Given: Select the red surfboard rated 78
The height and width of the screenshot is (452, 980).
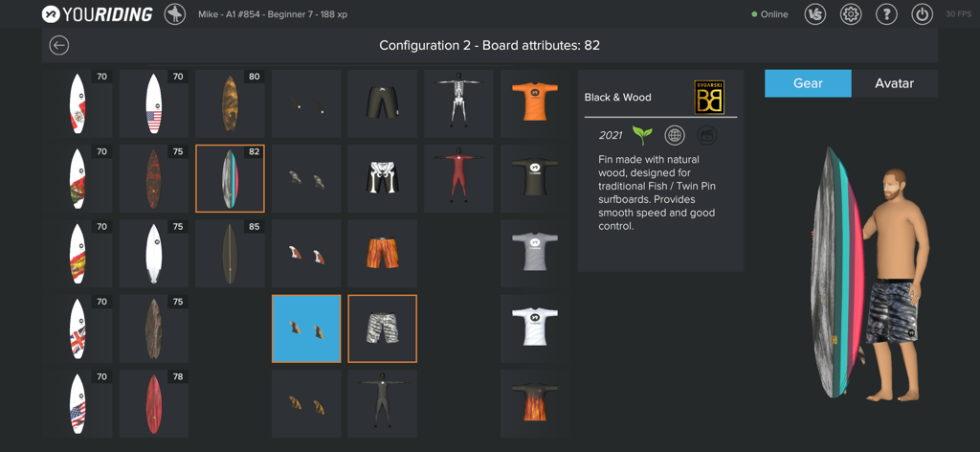Looking at the screenshot, I should point(154,404).
